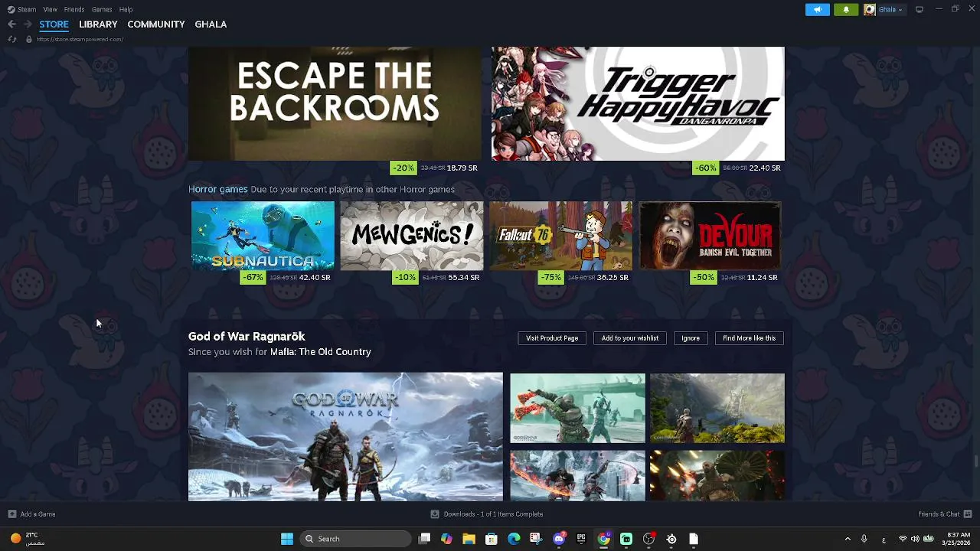Click the Windows taskbar Search box
This screenshot has width=980, height=551.
point(355,539)
